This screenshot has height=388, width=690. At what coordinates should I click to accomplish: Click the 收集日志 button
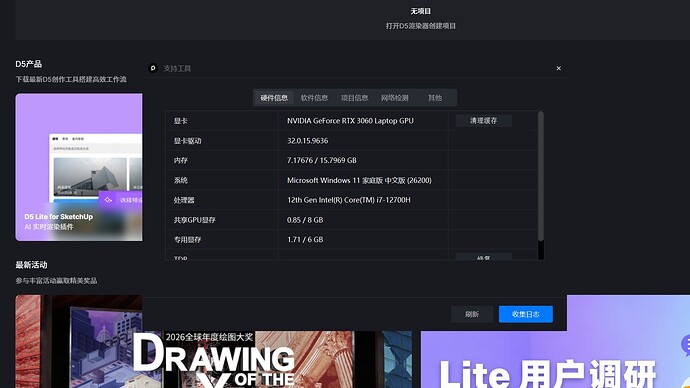(525, 314)
